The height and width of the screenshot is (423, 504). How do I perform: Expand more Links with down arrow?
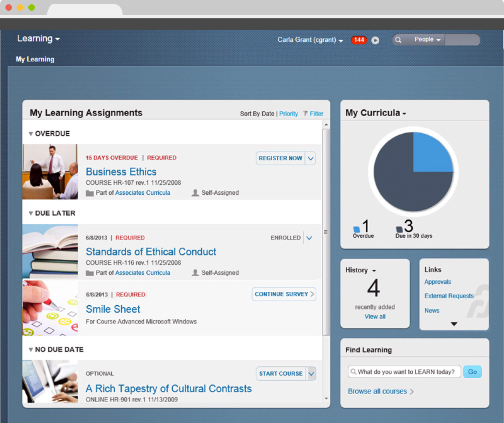[454, 324]
